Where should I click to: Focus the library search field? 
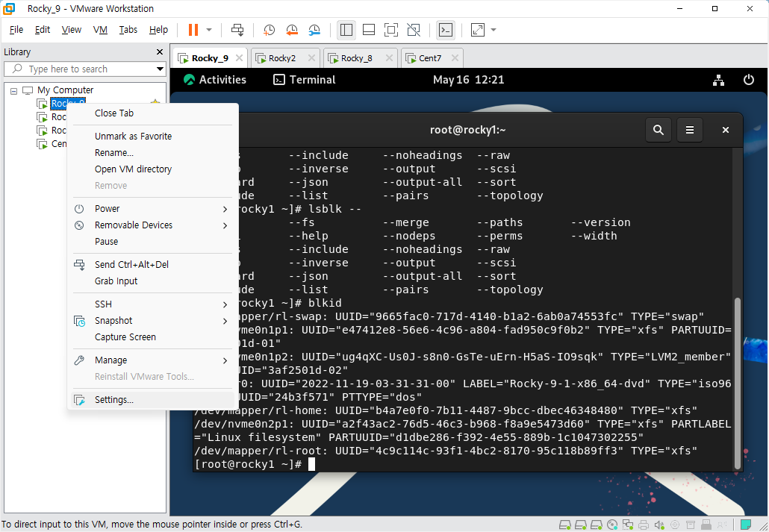point(84,69)
